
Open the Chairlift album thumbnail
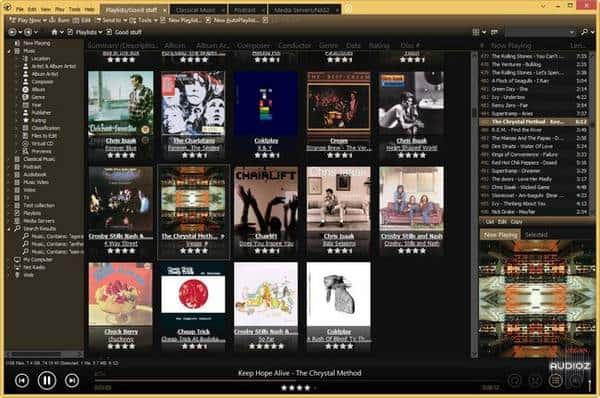(x=266, y=199)
